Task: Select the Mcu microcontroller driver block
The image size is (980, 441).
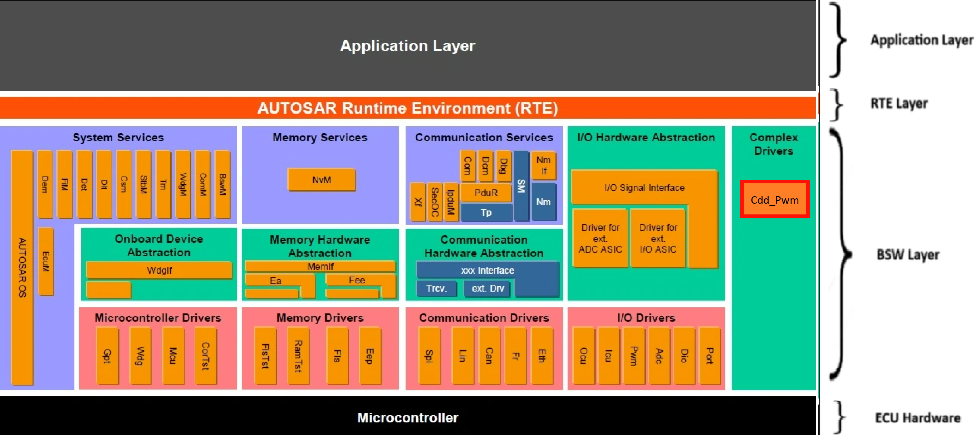Action: click(x=173, y=356)
